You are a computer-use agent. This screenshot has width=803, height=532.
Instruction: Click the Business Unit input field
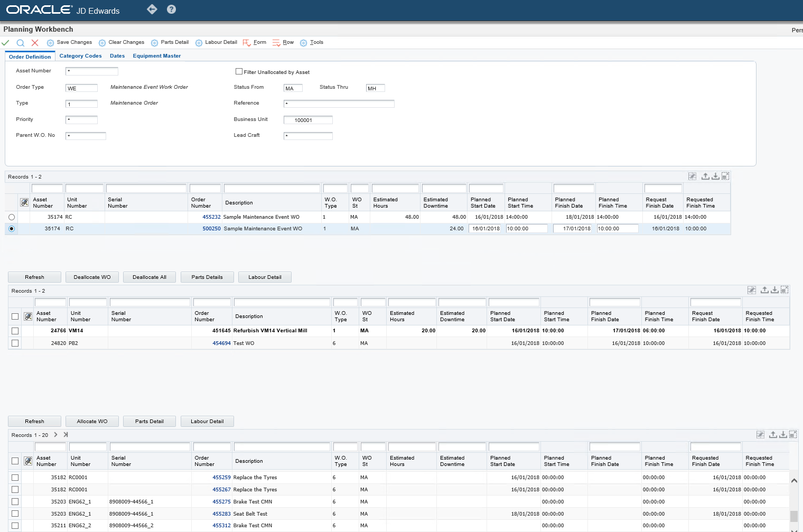click(x=308, y=120)
